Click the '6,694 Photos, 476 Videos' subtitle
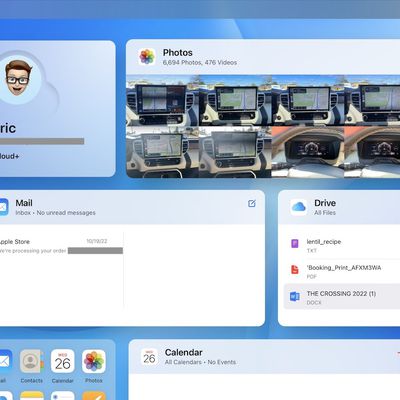Viewport: 400px width, 400px height. [x=200, y=63]
